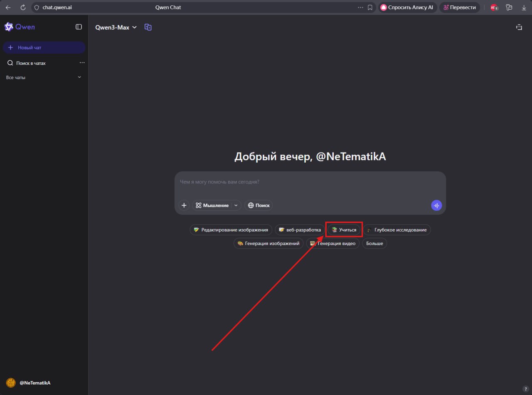
Task: Toggle the Поиск web search button
Action: 259,205
